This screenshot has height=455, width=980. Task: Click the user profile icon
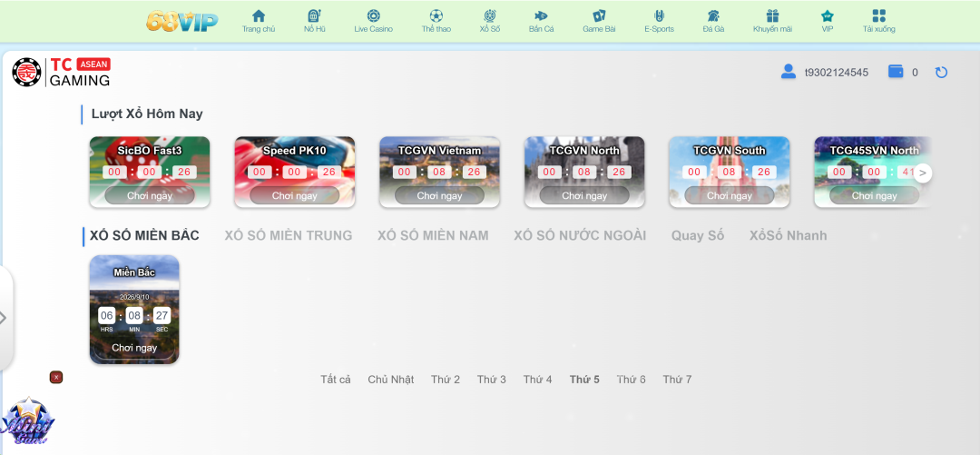(789, 72)
